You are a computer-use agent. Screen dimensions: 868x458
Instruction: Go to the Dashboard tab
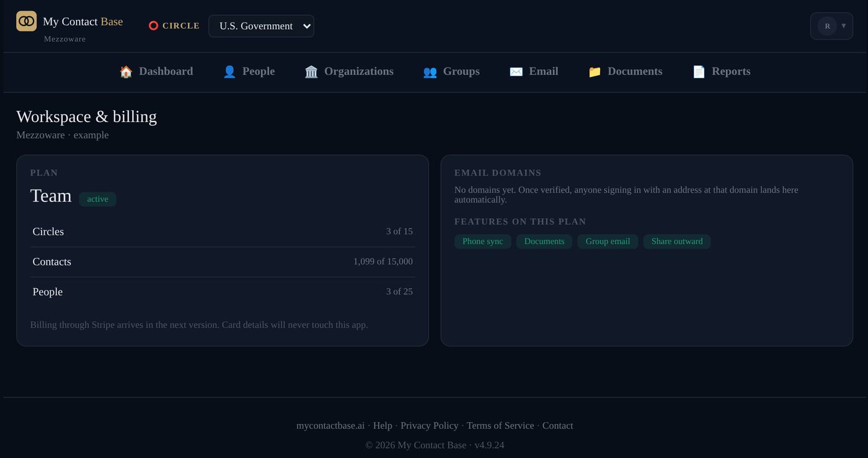click(156, 71)
